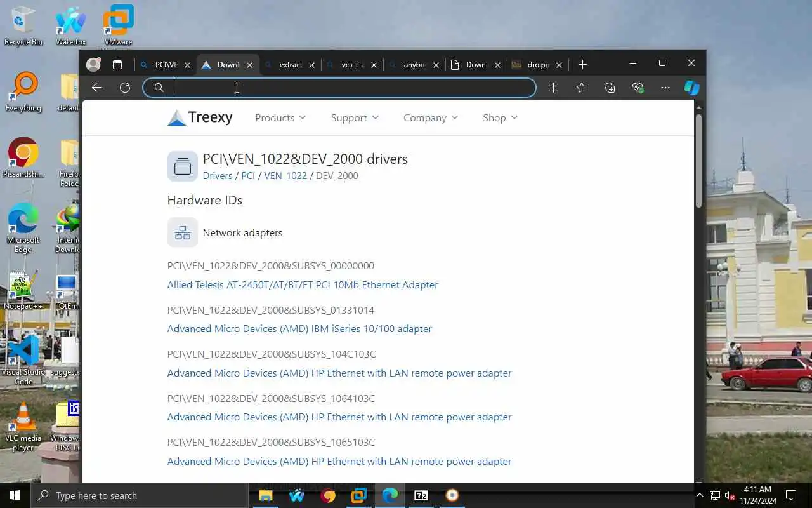Reload the current page
The image size is (812, 508).
point(125,88)
